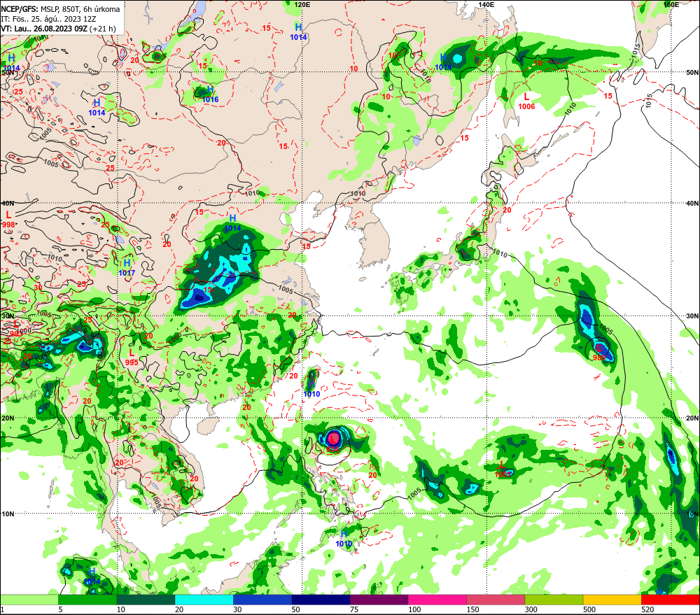This screenshot has width=700, height=615.
Task: Click the high pressure label '1016'
Action: 210,99
